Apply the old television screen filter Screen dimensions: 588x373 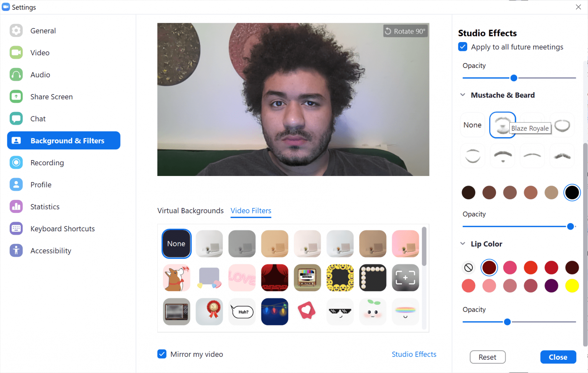click(x=177, y=312)
